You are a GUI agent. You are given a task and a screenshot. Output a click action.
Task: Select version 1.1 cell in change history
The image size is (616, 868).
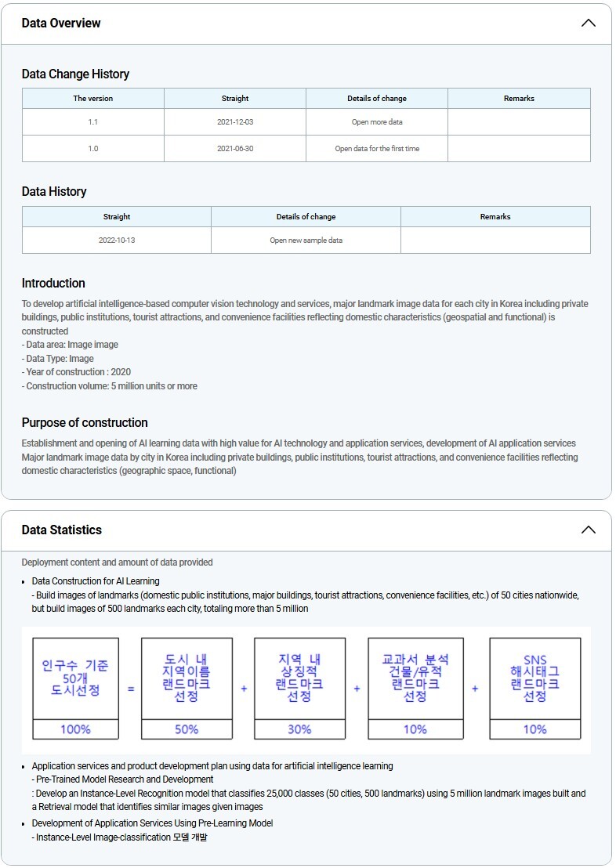[93, 122]
